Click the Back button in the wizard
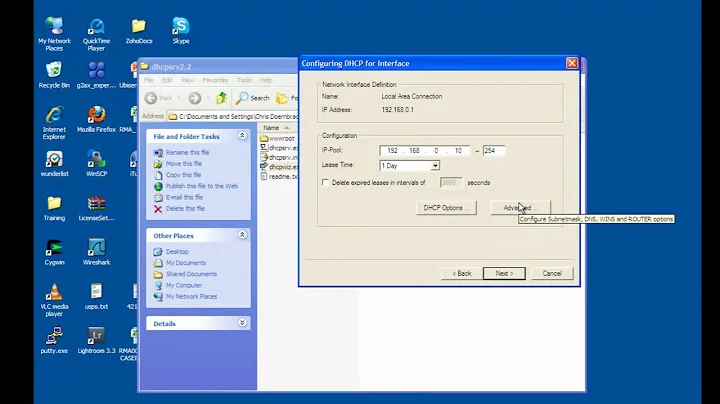The width and height of the screenshot is (720, 404). (x=461, y=274)
